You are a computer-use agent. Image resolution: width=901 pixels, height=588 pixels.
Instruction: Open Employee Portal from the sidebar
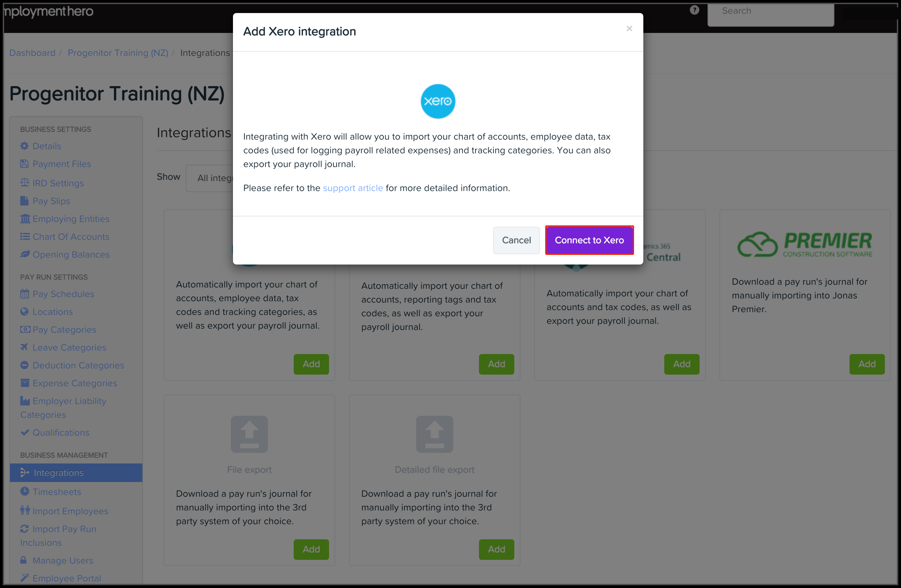tap(66, 578)
